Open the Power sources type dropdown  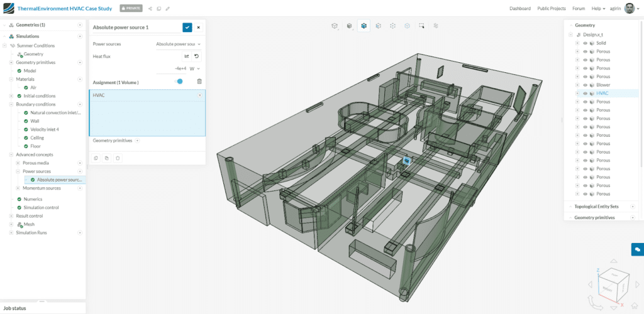(178, 44)
